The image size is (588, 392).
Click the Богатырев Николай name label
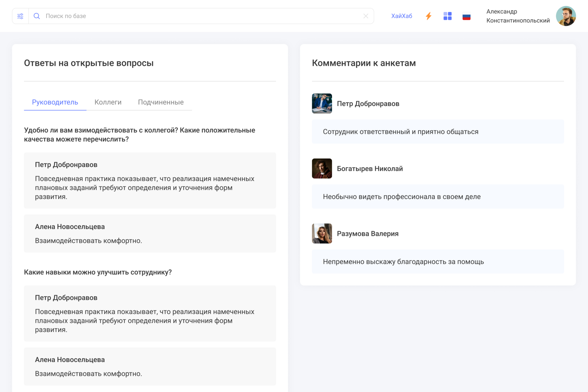370,169
